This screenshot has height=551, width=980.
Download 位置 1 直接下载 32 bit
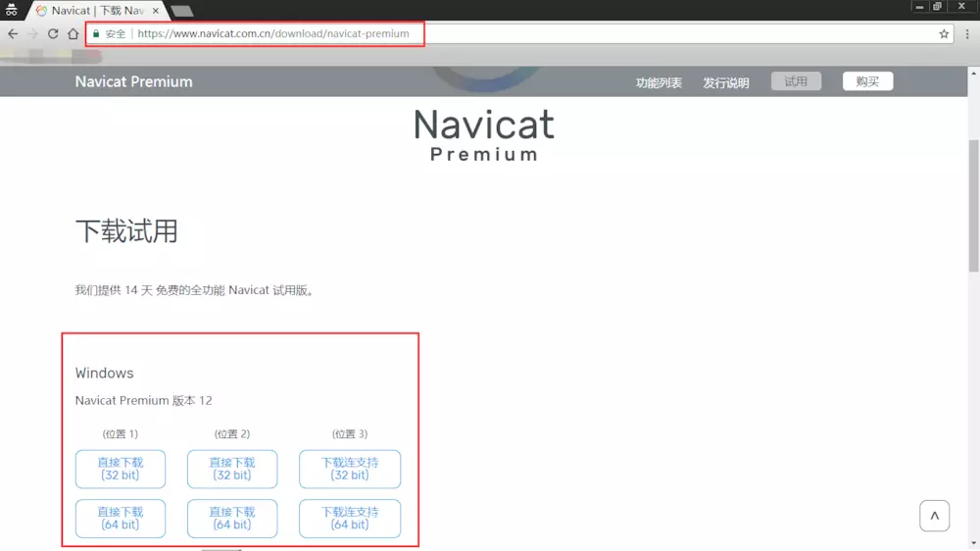(x=120, y=469)
